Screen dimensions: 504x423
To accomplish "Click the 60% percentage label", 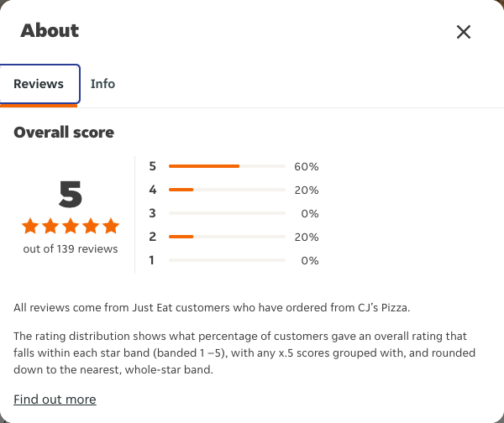I will pyautogui.click(x=307, y=166).
